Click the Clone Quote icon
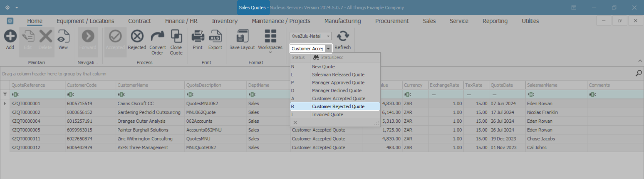644x179 pixels. [176, 37]
